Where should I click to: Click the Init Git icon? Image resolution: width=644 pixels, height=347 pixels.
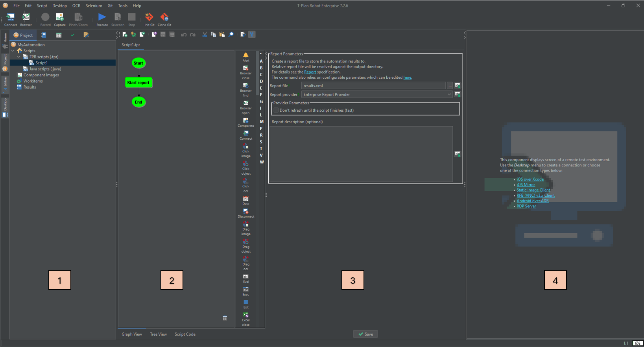tap(149, 17)
